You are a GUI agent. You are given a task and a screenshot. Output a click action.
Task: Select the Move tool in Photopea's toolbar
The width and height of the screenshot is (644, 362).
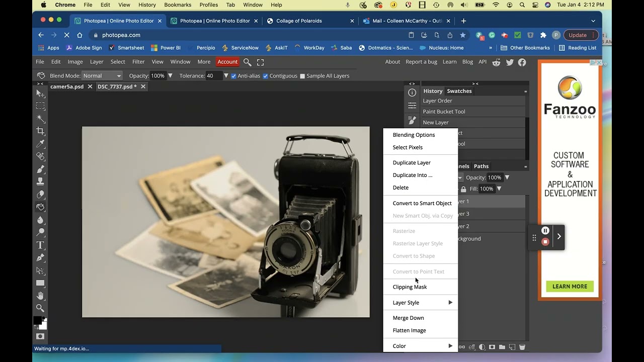[x=40, y=94]
